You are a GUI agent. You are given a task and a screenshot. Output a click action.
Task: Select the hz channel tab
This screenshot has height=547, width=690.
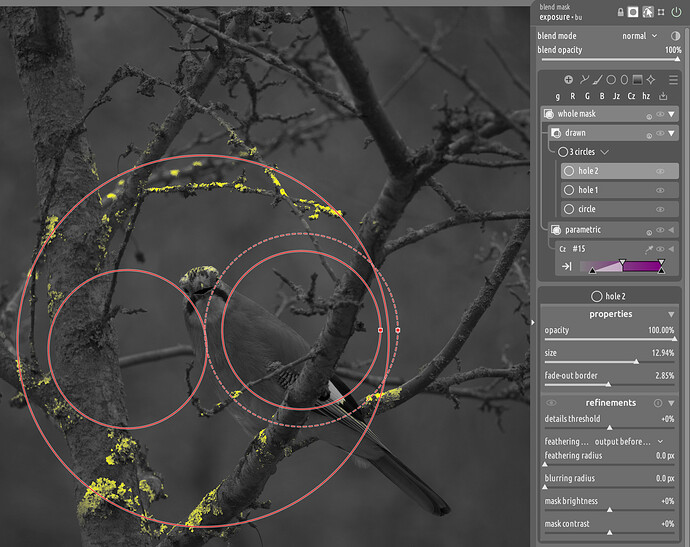(646, 96)
